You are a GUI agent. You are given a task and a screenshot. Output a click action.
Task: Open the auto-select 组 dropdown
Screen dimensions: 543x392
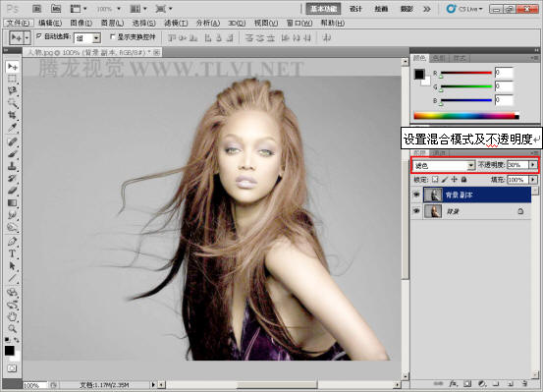[87, 38]
